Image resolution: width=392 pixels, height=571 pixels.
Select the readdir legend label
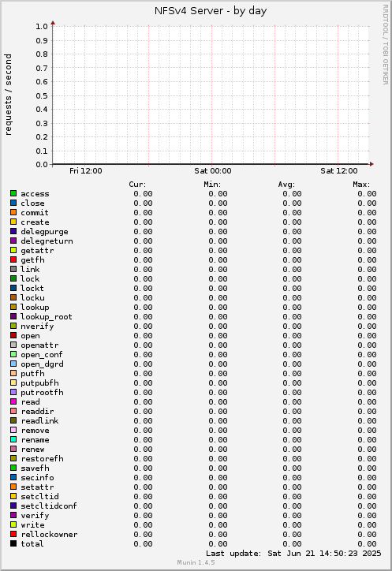(x=38, y=412)
